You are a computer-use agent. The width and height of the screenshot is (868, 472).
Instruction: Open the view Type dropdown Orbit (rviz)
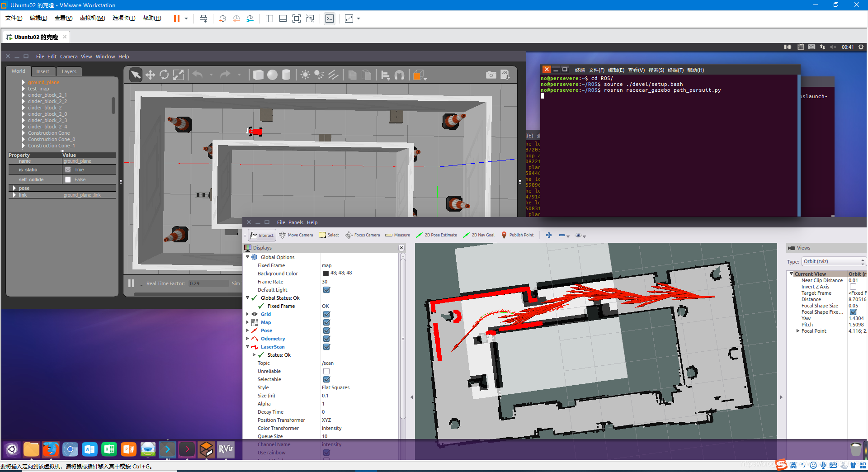[x=834, y=261]
